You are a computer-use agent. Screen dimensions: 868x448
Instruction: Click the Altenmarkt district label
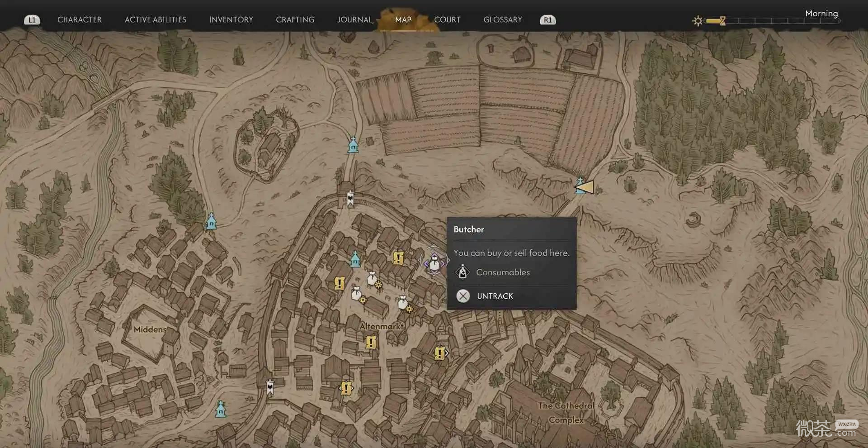(382, 326)
